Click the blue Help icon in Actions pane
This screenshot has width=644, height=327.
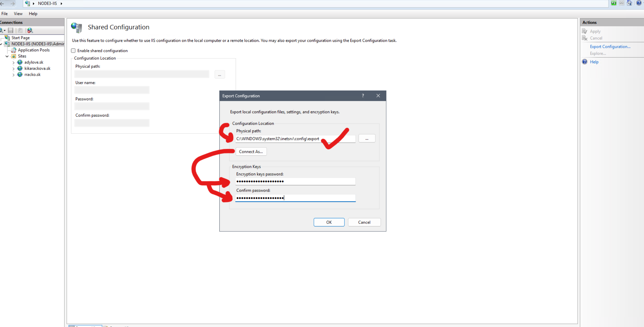click(585, 62)
